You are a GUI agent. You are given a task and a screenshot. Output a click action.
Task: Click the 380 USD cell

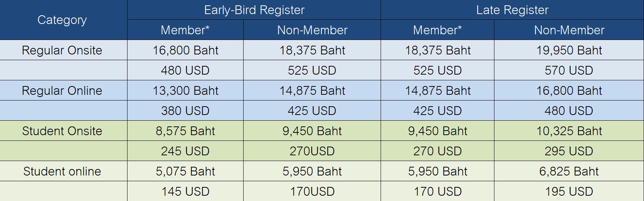tap(185, 111)
